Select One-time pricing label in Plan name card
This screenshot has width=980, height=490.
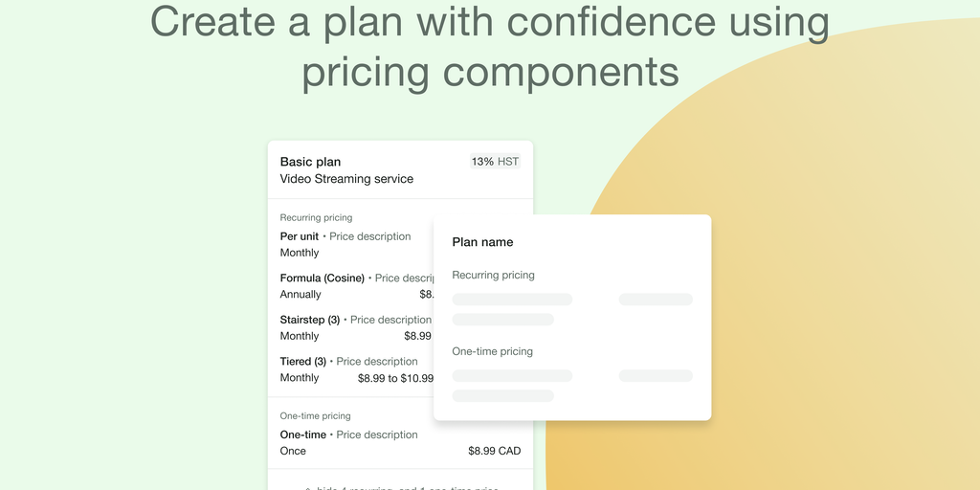point(492,351)
